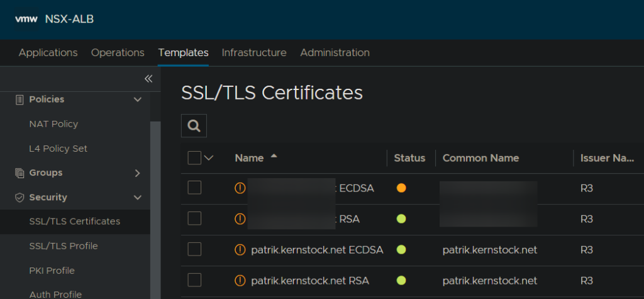The width and height of the screenshot is (644, 299).
Task: Click the SSL/TLS Certificates page heading
Action: (272, 93)
